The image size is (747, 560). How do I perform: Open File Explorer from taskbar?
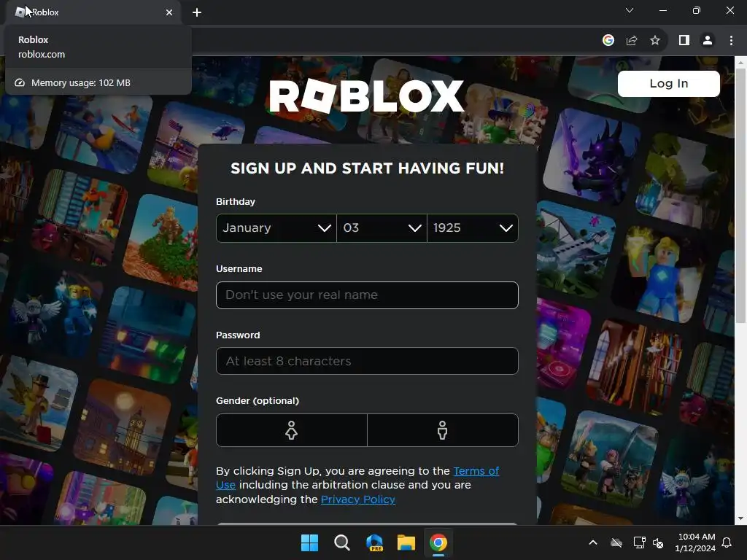point(406,542)
